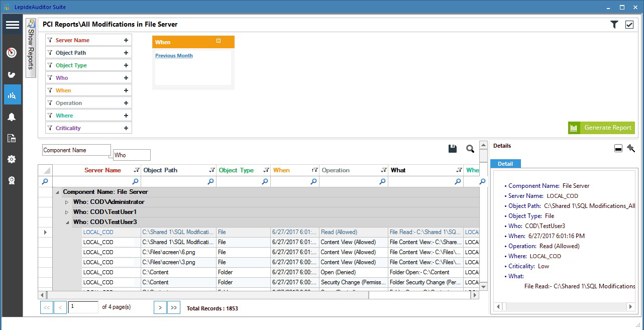This screenshot has height=330, width=644.
Task: Click grid vertical scrollbar down arrow
Action: coord(483,286)
